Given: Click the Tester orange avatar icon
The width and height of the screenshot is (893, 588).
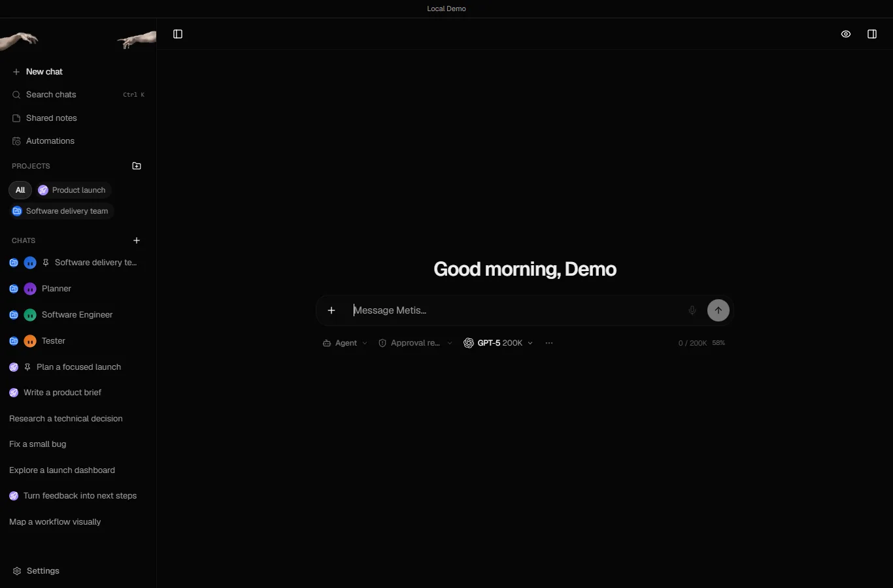Looking at the screenshot, I should coord(30,341).
